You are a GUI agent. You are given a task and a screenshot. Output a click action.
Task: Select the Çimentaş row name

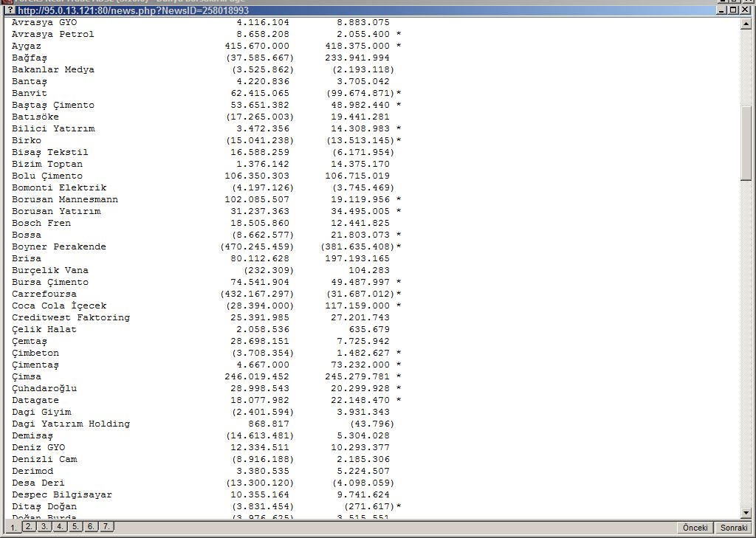35,365
